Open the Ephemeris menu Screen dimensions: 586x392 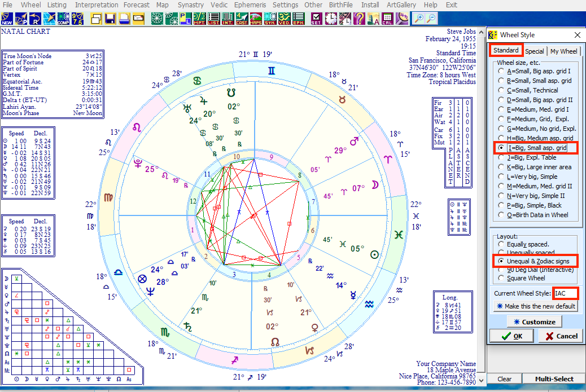point(250,5)
